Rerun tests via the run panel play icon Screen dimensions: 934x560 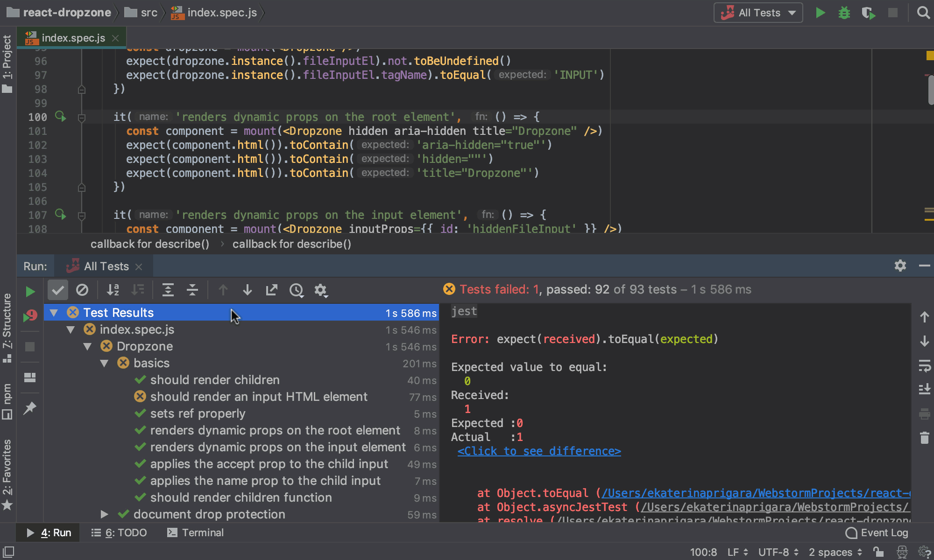tap(30, 291)
